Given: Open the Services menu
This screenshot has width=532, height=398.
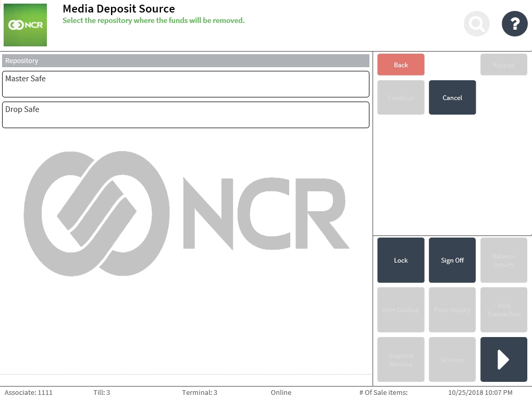Looking at the screenshot, I should click(x=452, y=359).
